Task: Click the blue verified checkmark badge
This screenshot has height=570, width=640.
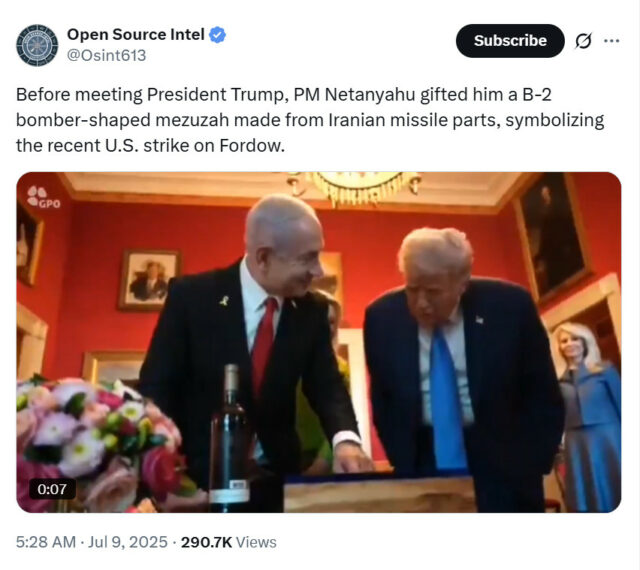Action: coord(218,35)
